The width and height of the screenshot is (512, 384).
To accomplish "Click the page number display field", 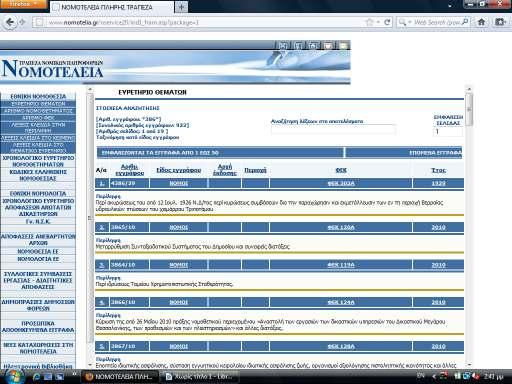I will pyautogui.click(x=448, y=132).
